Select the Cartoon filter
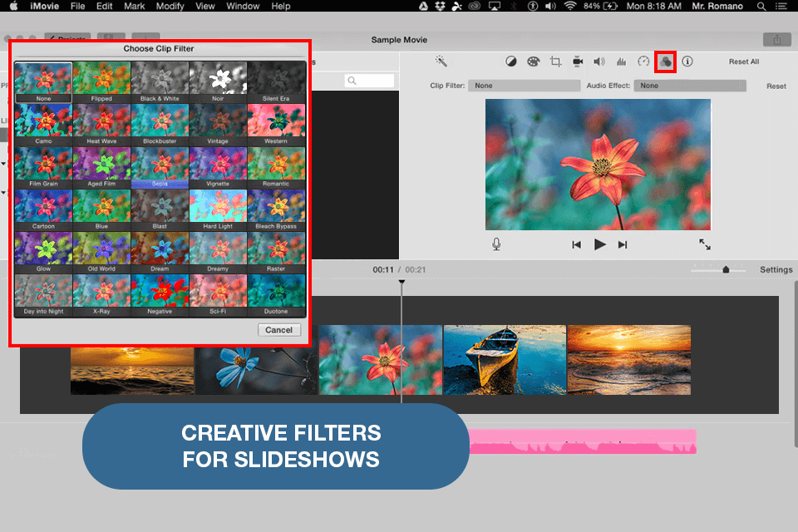Image resolution: width=798 pixels, height=532 pixels. point(43,209)
